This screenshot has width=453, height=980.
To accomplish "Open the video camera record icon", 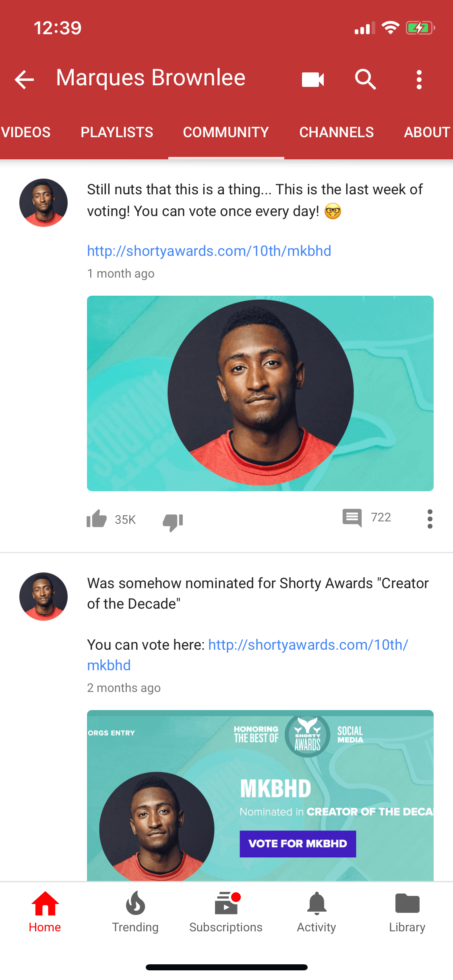I will pos(313,79).
